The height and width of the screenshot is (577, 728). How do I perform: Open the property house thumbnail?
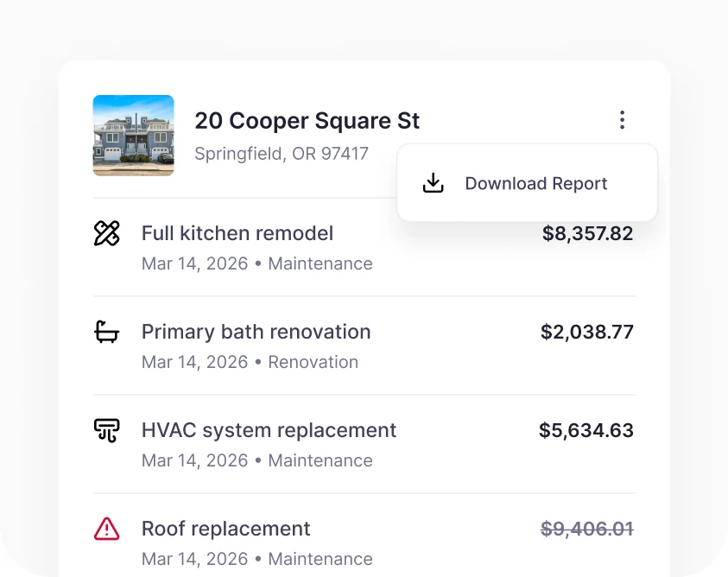point(134,136)
